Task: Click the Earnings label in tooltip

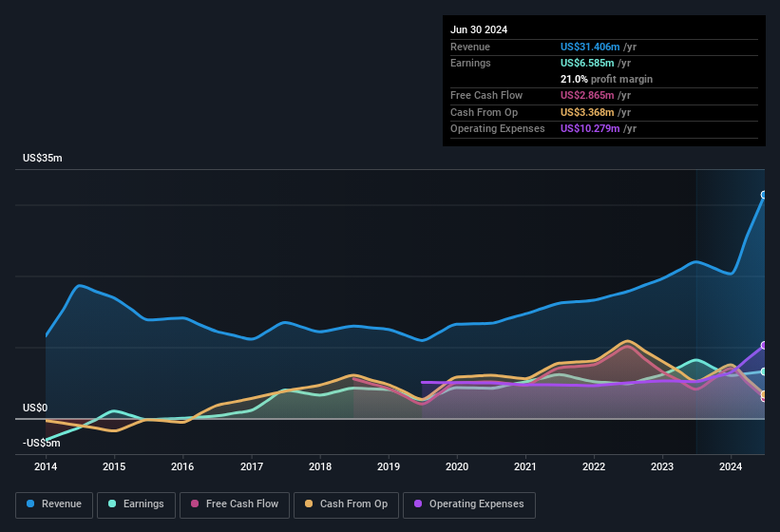Action: 470,63
